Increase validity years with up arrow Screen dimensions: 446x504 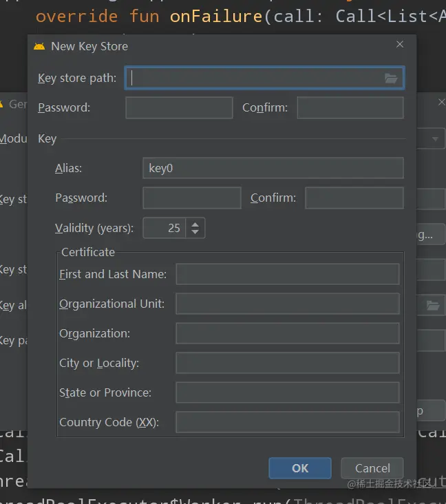click(195, 224)
